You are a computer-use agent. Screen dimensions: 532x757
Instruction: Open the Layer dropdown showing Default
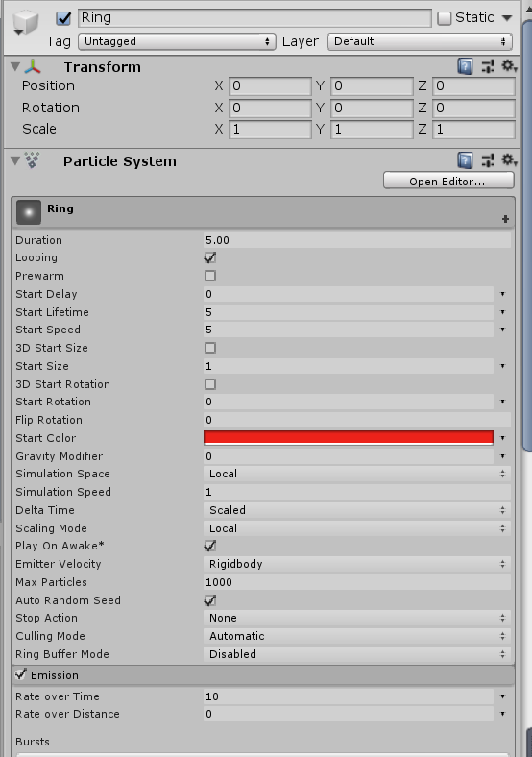pos(420,41)
